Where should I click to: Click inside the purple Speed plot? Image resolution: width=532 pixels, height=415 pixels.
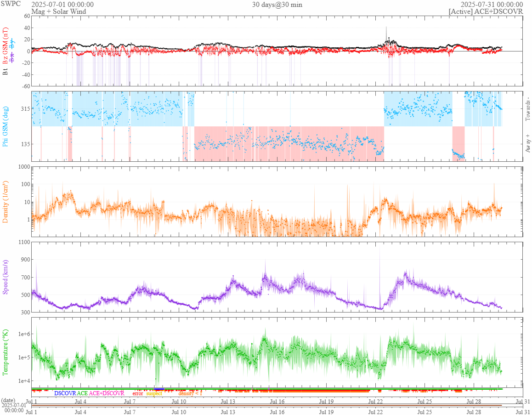(x=277, y=277)
